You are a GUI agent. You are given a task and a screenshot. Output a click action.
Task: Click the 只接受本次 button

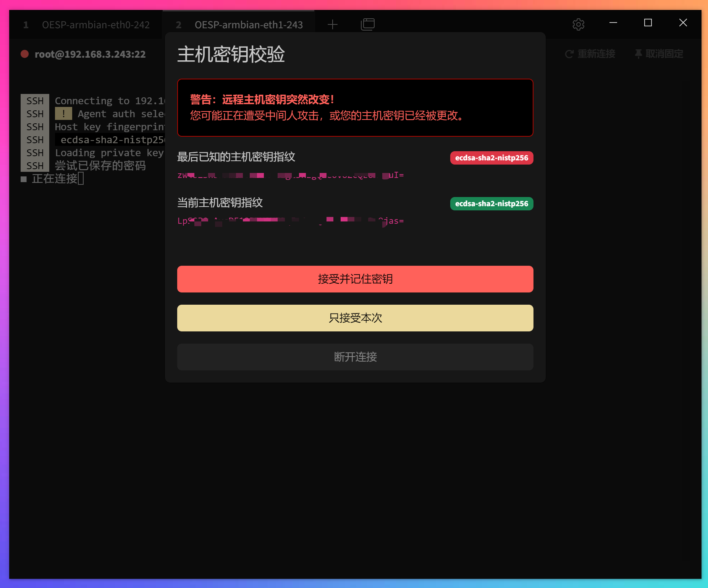[355, 318]
